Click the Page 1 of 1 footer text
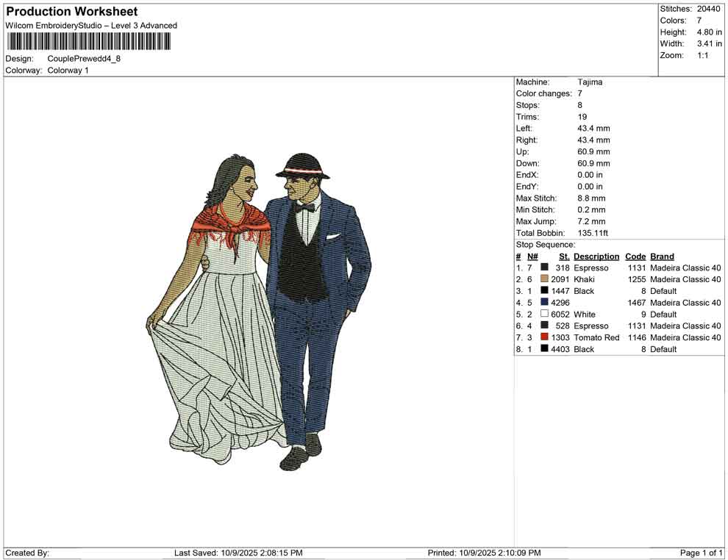 [702, 553]
